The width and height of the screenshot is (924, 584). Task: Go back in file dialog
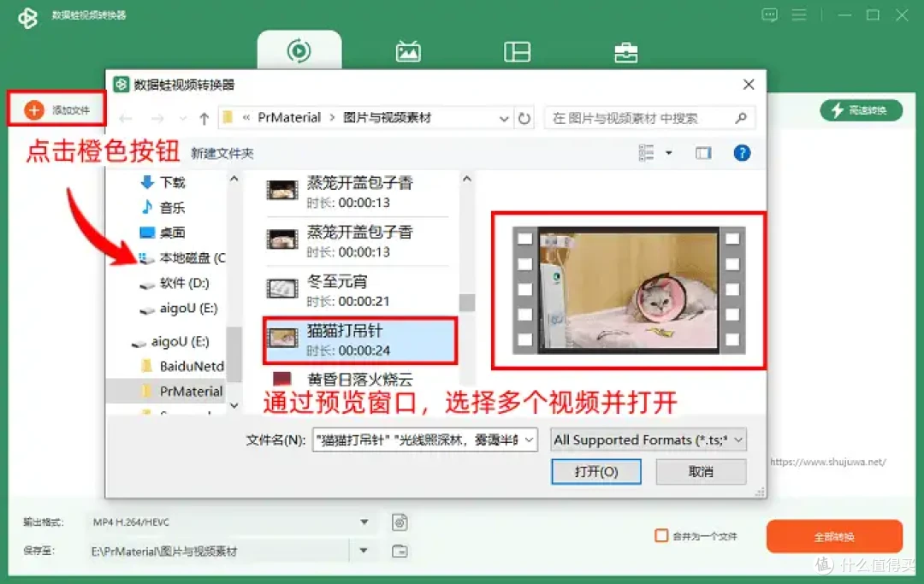pos(126,119)
